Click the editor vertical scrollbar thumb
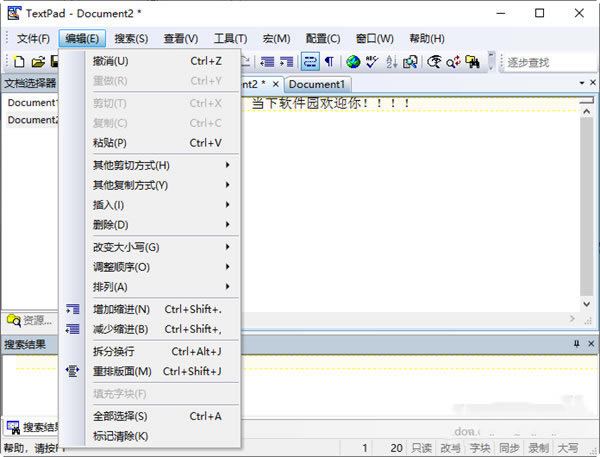 coord(586,207)
